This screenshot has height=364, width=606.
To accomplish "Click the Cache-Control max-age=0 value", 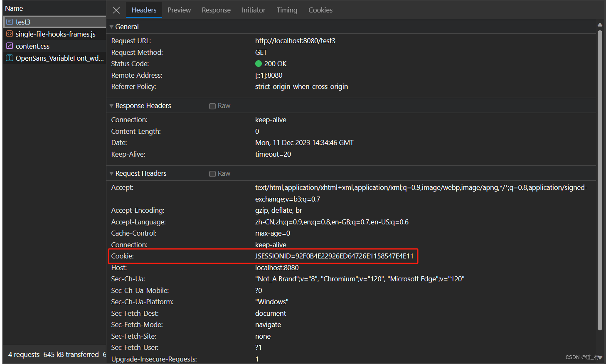I will pos(273,233).
